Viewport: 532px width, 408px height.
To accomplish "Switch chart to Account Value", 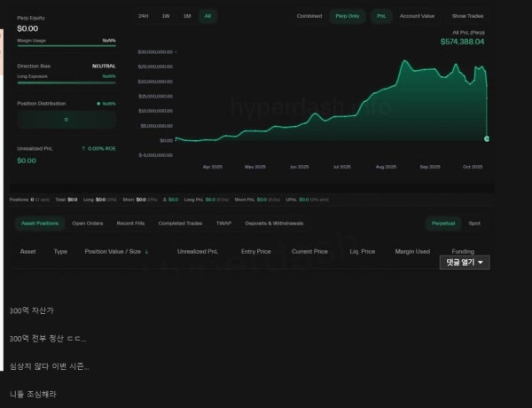I will 418,16.
